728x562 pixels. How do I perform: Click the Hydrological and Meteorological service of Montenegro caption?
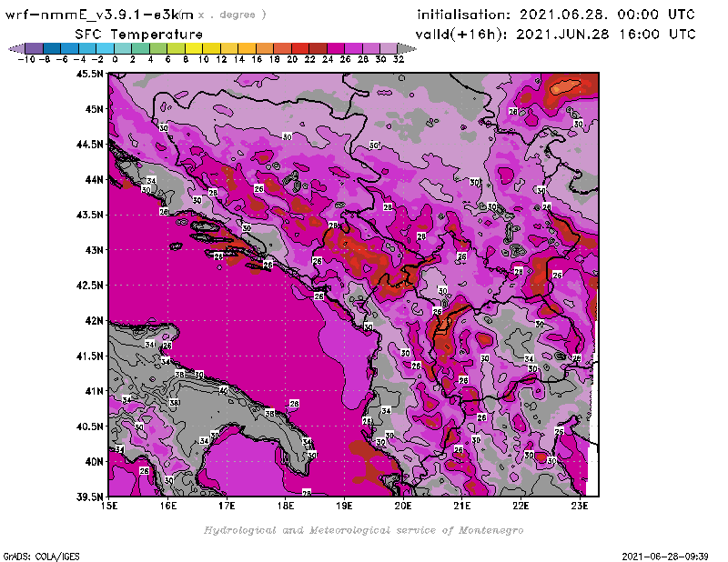point(363,530)
